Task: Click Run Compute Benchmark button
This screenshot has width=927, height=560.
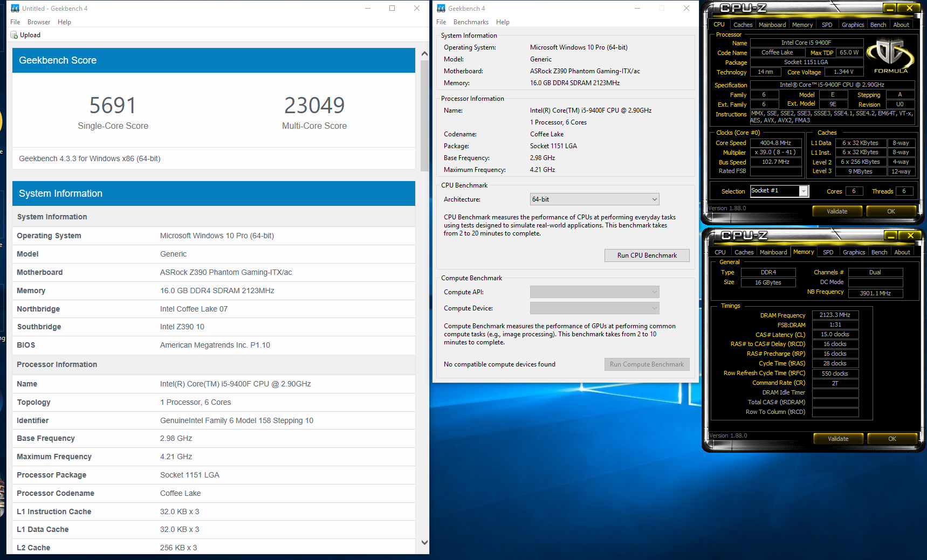Action: 647,364
